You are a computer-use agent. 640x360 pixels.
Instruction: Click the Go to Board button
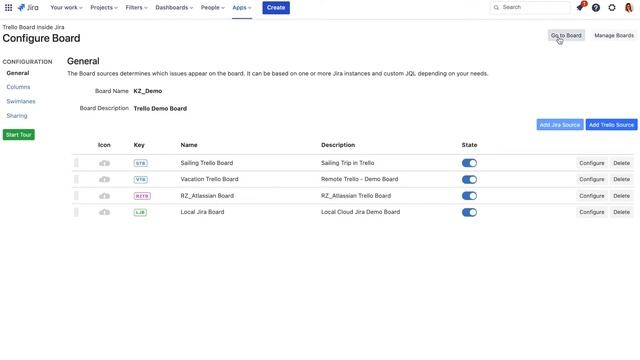pyautogui.click(x=566, y=36)
